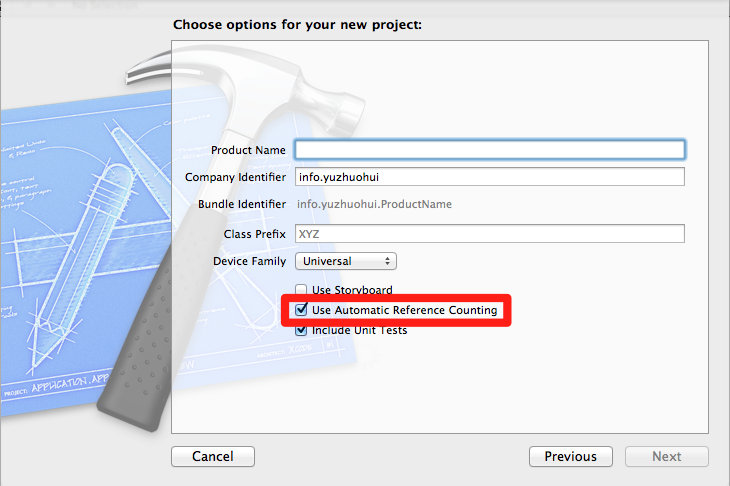The height and width of the screenshot is (486, 730).
Task: Open the Device Family dropdown
Action: pyautogui.click(x=346, y=261)
